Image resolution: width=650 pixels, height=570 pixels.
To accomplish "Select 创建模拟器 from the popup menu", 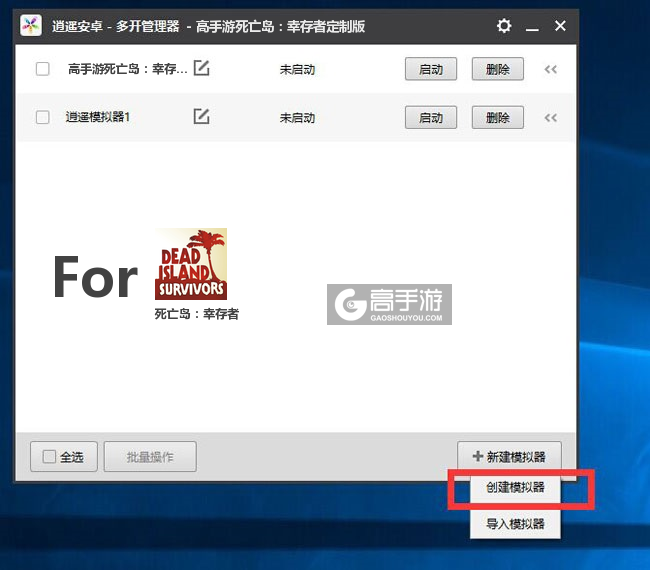I will tap(515, 489).
